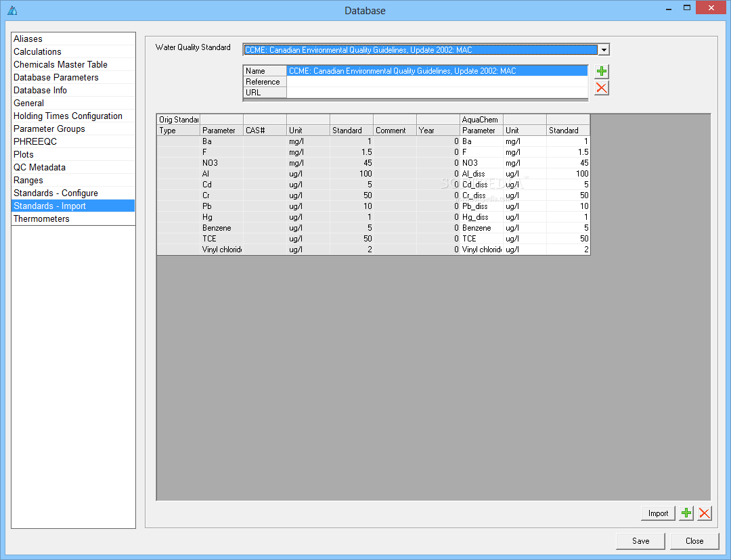Image resolution: width=731 pixels, height=560 pixels.
Task: Remove a row with the red X next to Import
Action: (x=705, y=513)
